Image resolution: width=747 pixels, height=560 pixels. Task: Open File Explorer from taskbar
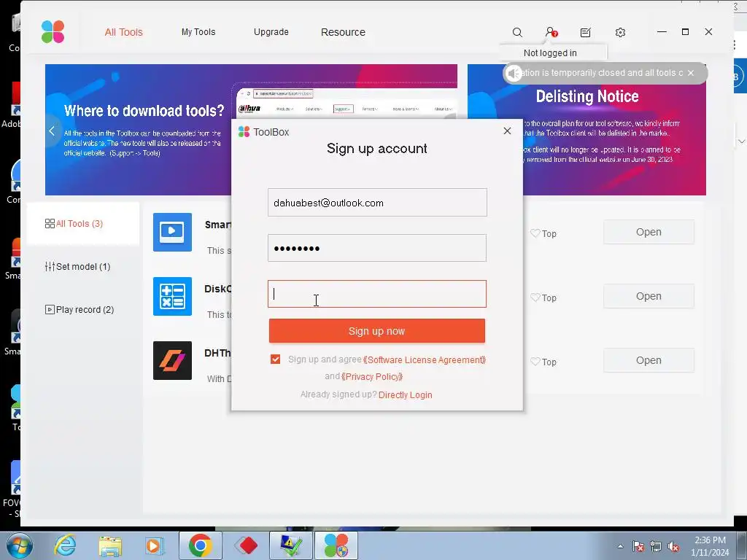pos(110,545)
